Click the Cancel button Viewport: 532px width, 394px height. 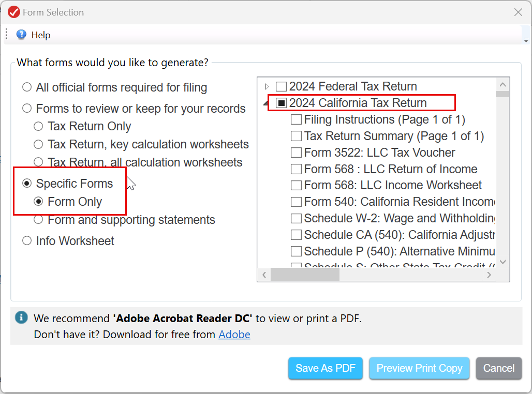pos(499,368)
